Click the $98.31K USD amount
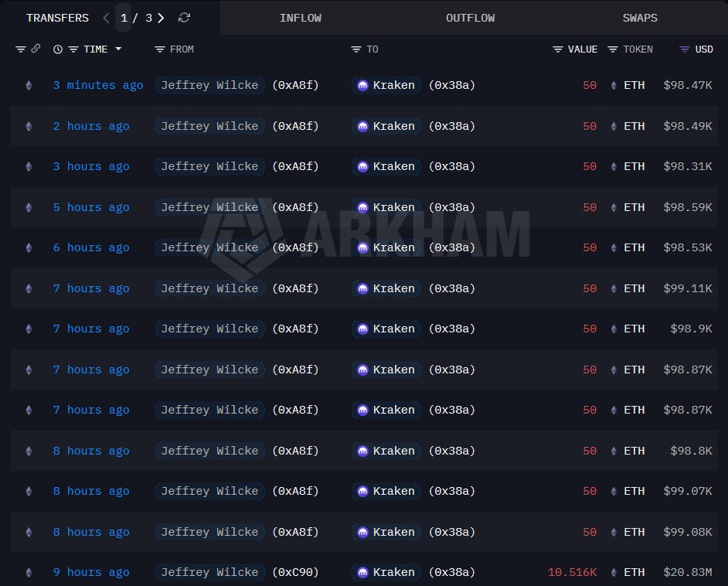 pos(688,167)
